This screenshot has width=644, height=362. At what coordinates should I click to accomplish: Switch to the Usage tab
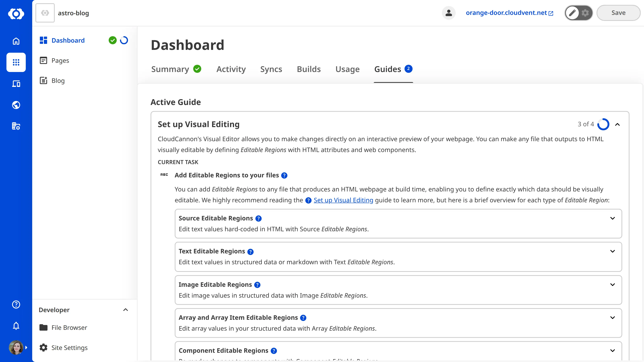(x=348, y=69)
